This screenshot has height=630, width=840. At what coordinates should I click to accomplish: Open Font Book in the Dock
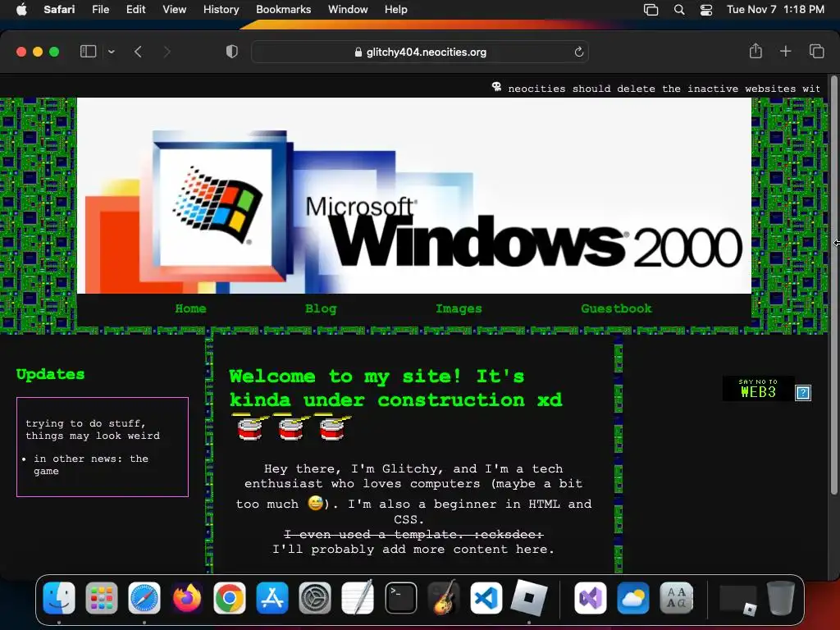coord(676,598)
